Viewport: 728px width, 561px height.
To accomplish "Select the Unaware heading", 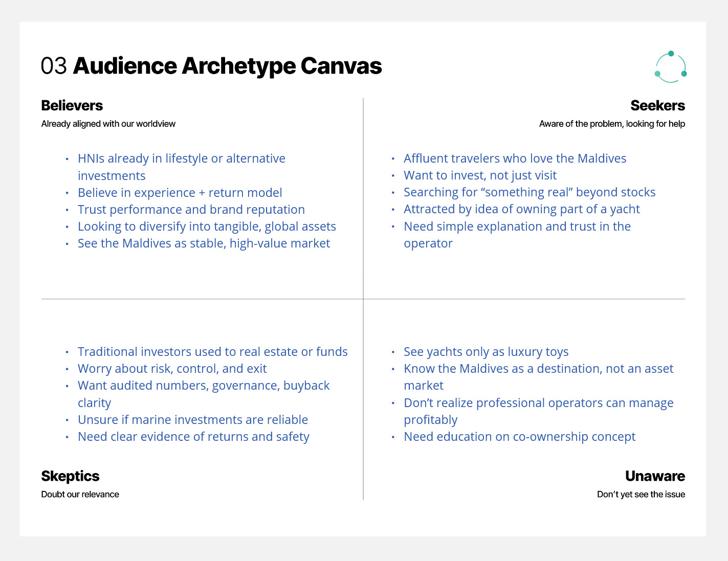I will (x=654, y=476).
